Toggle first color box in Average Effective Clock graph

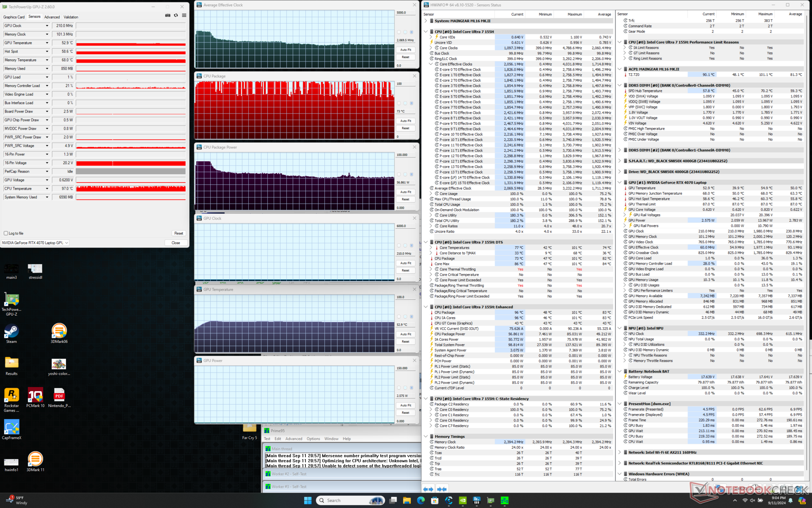pos(398,32)
